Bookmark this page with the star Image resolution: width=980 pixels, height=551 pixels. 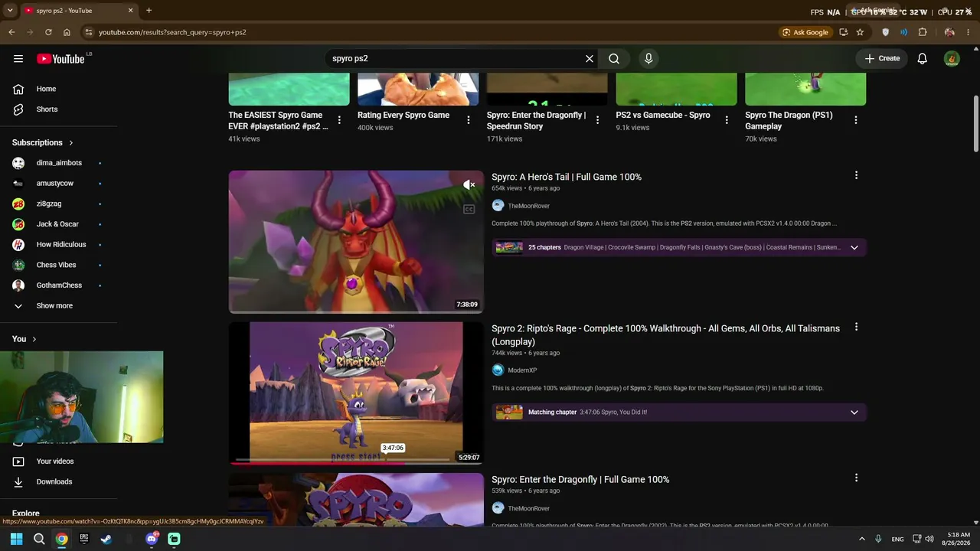[860, 32]
